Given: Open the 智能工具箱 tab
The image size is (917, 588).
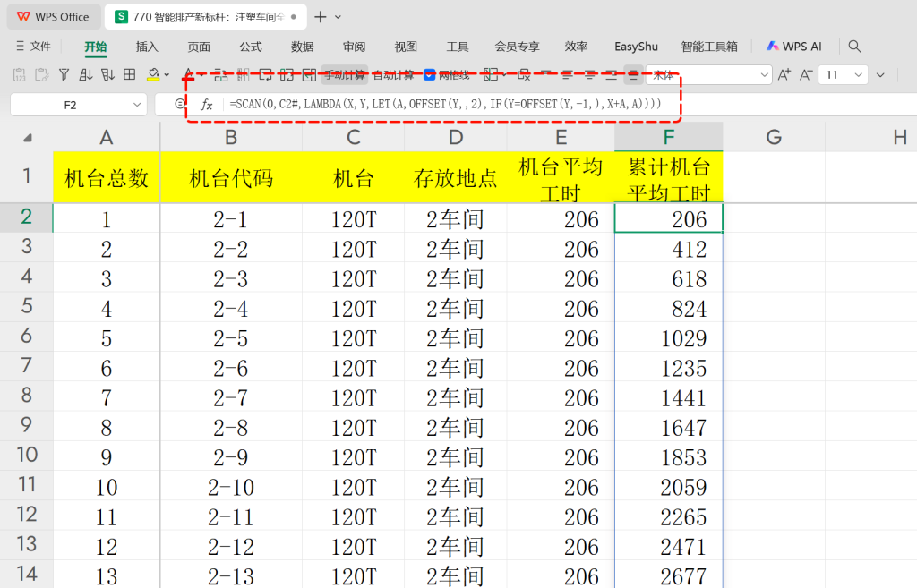Looking at the screenshot, I should pos(709,47).
